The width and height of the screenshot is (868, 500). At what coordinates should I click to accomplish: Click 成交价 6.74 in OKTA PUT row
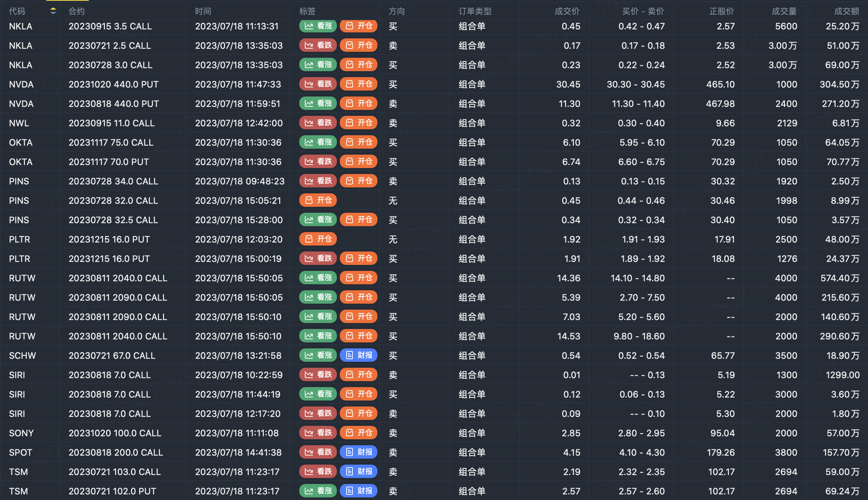pos(571,162)
